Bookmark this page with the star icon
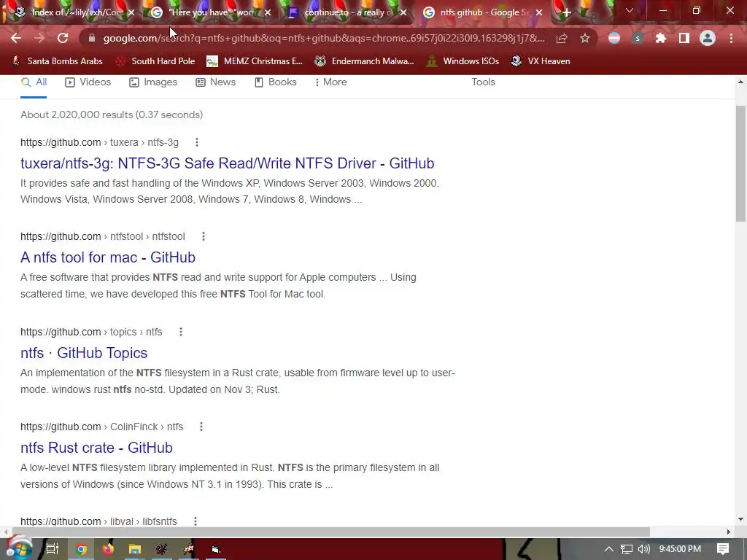 click(585, 38)
